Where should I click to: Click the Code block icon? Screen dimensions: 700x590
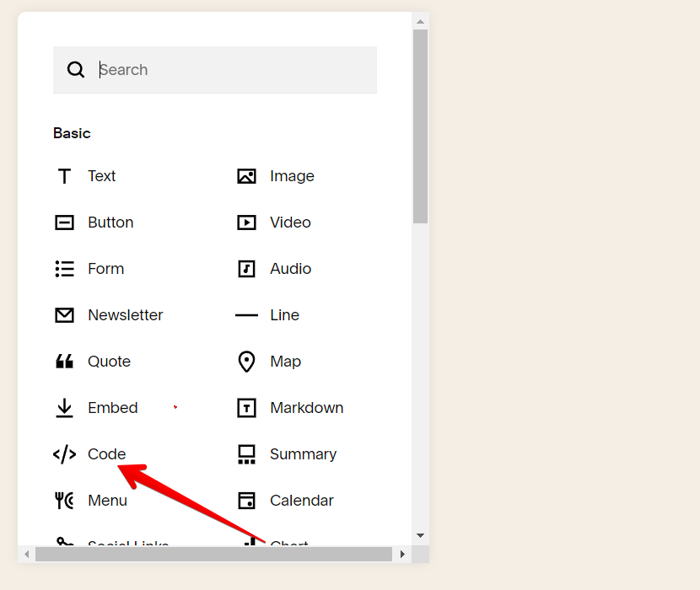click(64, 454)
